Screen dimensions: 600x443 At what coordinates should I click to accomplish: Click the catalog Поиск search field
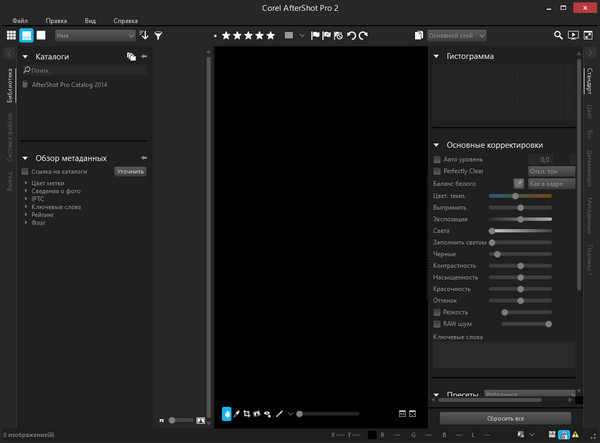[x=85, y=72]
